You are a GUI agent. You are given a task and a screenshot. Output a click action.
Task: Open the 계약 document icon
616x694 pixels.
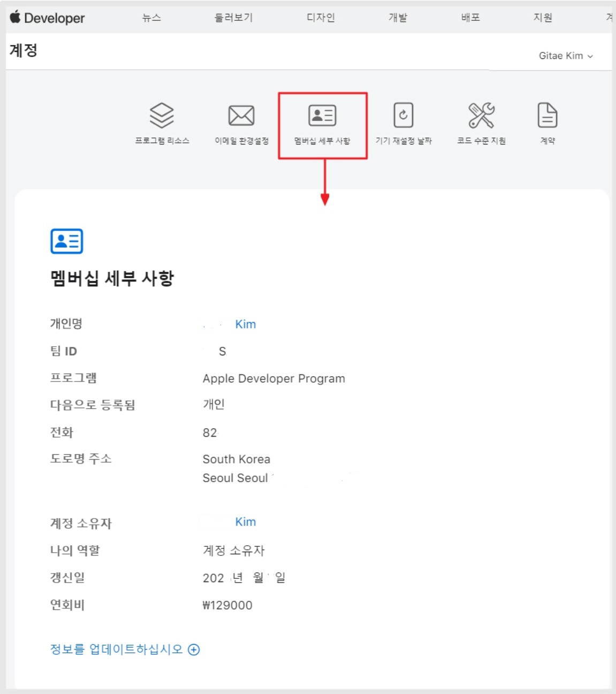(547, 115)
